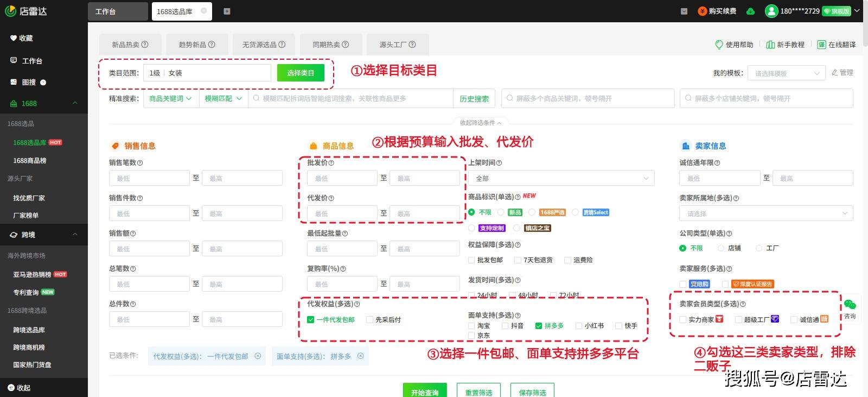The width and height of the screenshot is (868, 397).
Task: Click the 跨境 sidebar icon
Action: 14,235
